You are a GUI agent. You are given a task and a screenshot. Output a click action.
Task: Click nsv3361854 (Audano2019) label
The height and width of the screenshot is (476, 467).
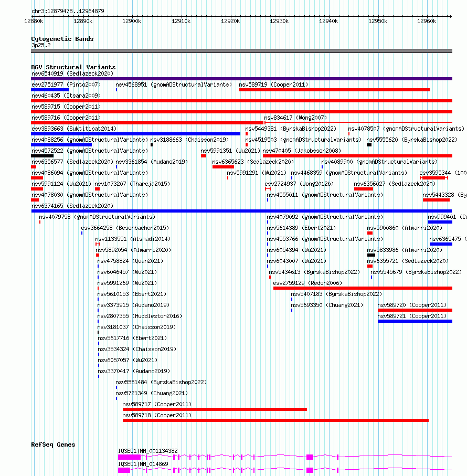[x=152, y=162]
